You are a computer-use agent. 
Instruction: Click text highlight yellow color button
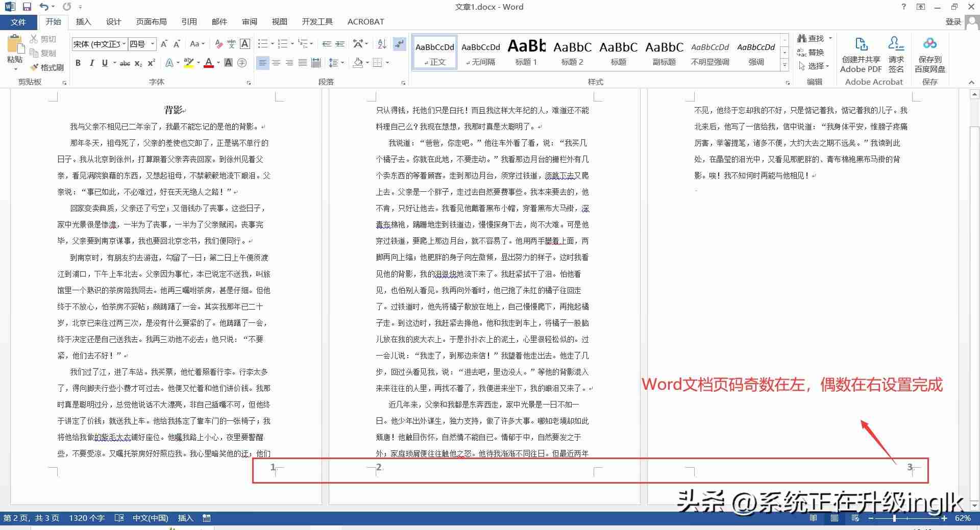188,63
